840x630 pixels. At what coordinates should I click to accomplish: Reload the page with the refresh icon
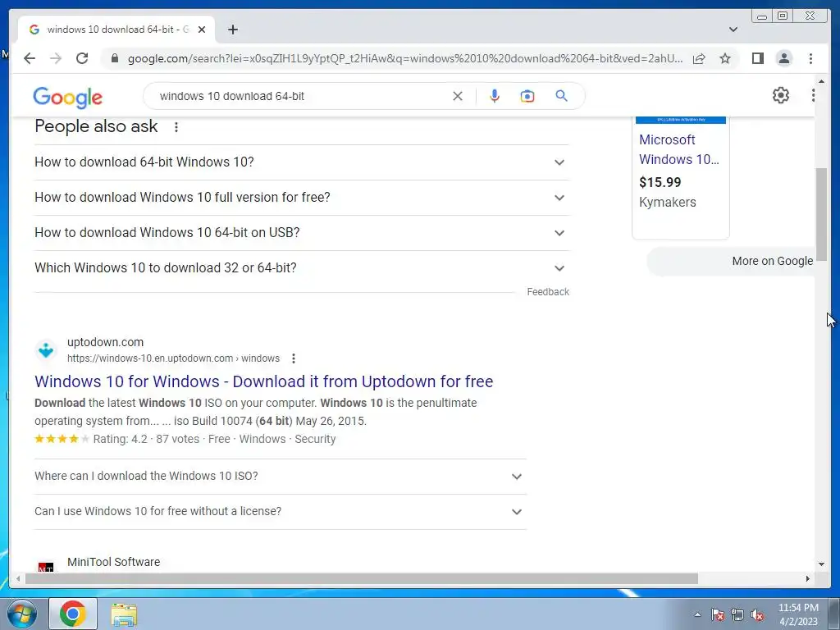click(82, 58)
